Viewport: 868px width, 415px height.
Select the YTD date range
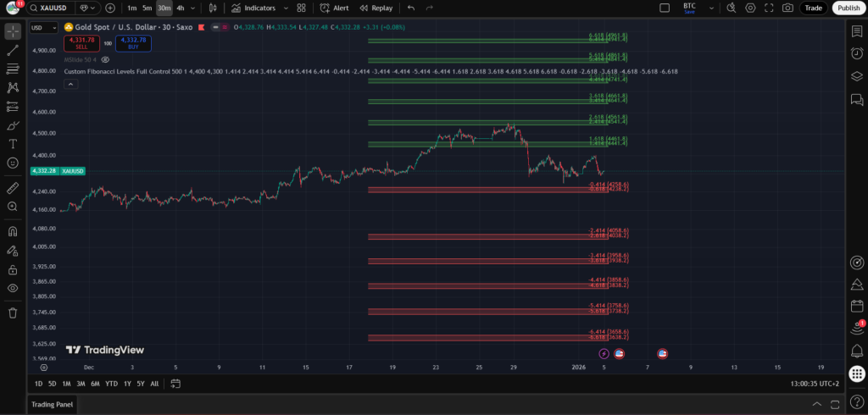coord(111,384)
